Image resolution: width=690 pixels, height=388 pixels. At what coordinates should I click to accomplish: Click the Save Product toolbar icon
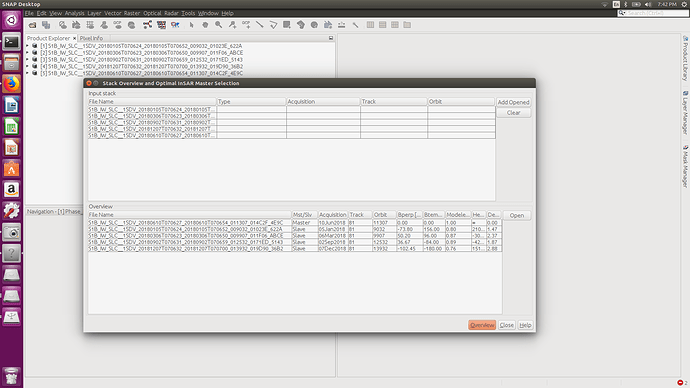46,25
